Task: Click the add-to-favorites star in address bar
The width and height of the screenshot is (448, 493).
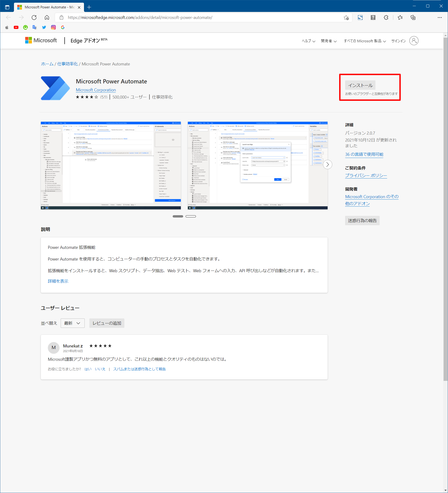Action: pyautogui.click(x=346, y=17)
